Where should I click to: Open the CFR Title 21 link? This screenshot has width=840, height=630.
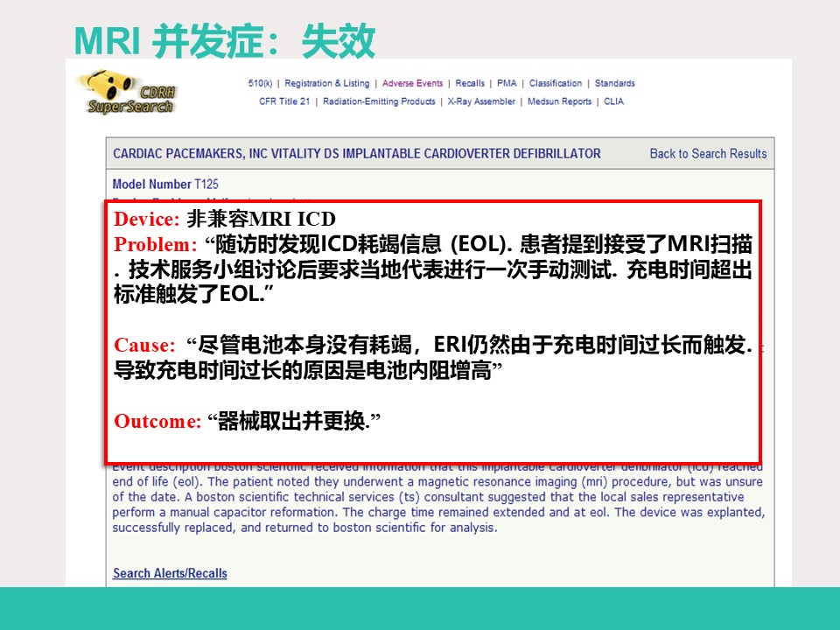pyautogui.click(x=284, y=101)
